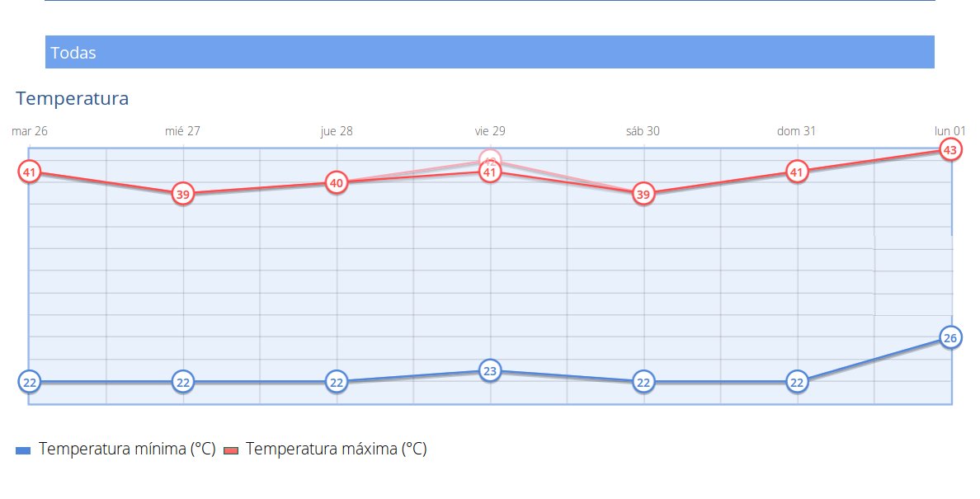Click the 40 maximum point on jue 28
The width and height of the screenshot is (980, 499).
click(x=336, y=182)
